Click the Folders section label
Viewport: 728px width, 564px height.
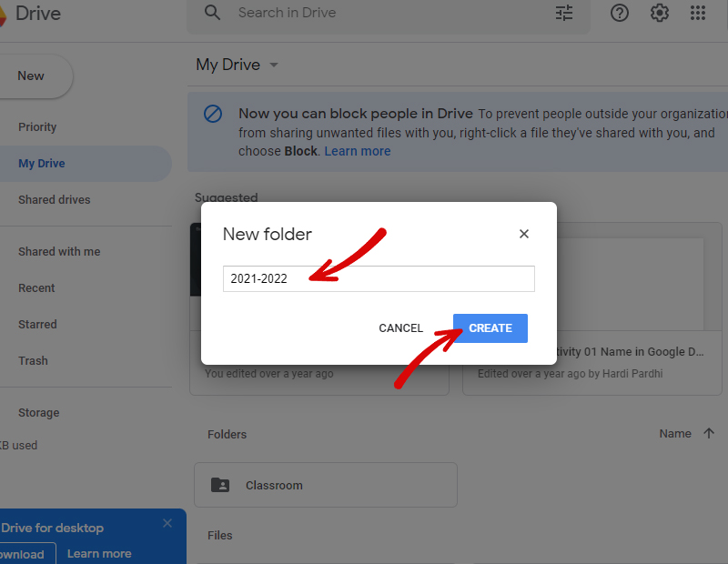pos(227,435)
